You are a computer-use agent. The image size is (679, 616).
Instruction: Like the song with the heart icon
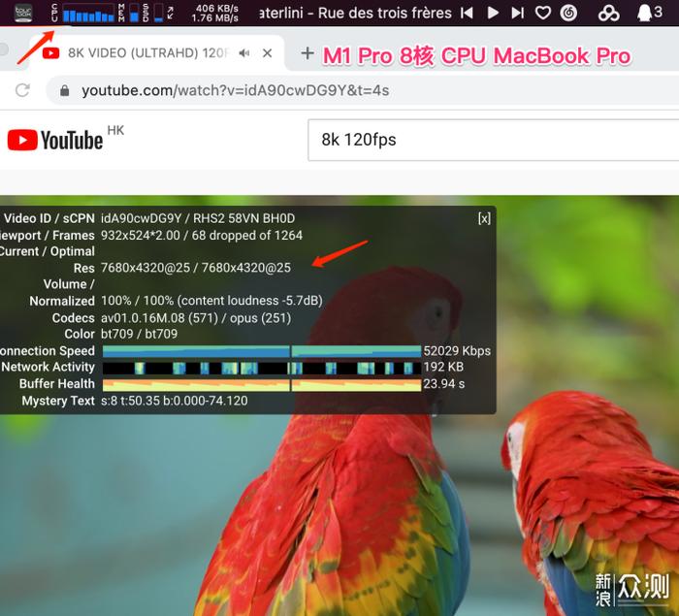coord(543,13)
